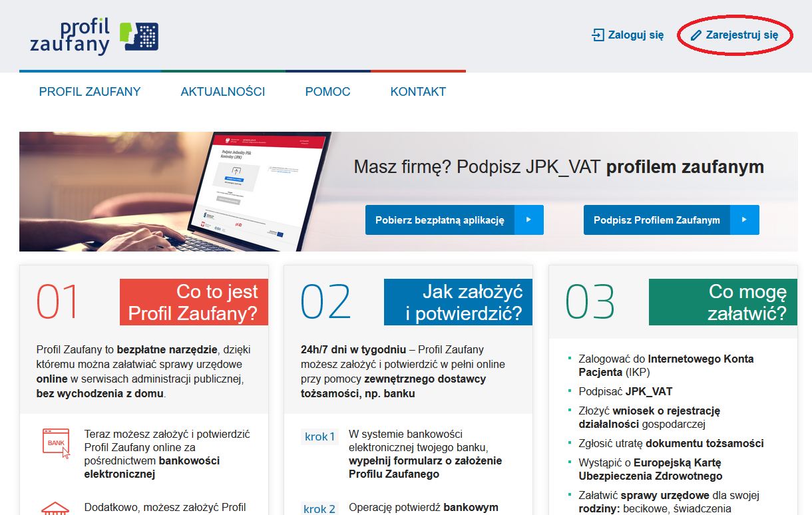This screenshot has width=812, height=515.
Task: Click the red Co to jest Profil Zaufany? heading
Action: 194,302
